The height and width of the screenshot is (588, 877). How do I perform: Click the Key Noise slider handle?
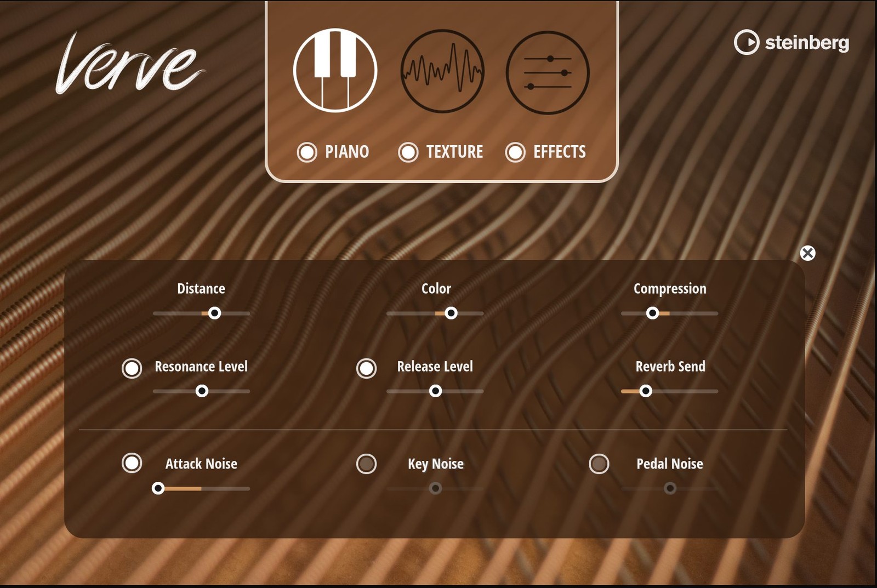coord(436,488)
